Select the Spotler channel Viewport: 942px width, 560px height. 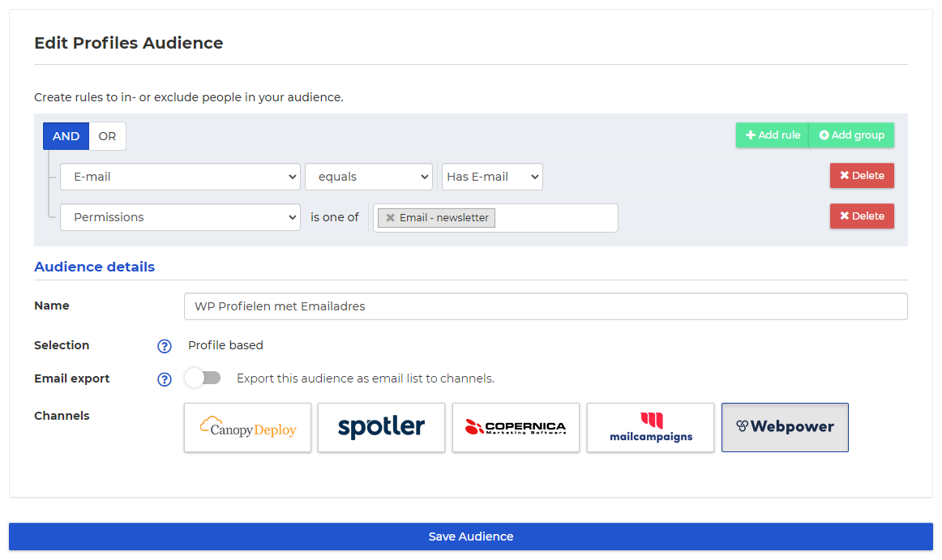[382, 427]
